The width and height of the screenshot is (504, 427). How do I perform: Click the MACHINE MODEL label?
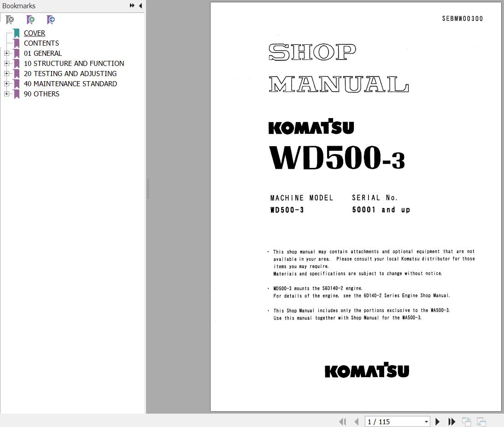coord(301,198)
